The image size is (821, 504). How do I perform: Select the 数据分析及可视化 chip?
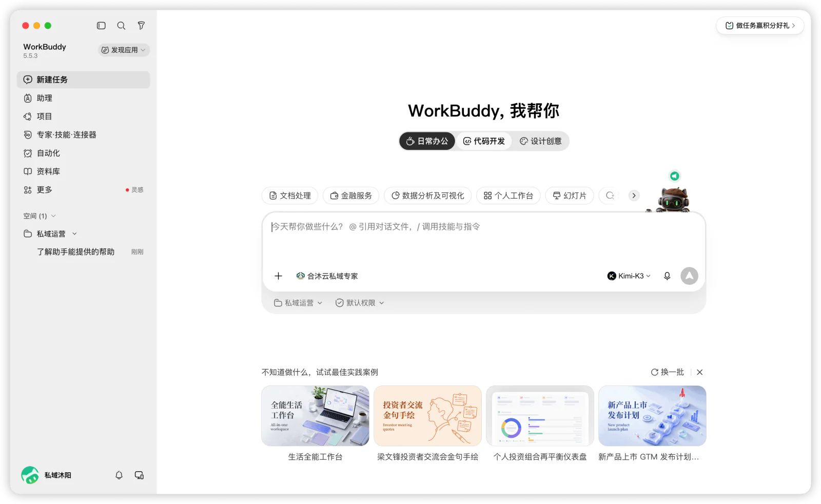pos(428,196)
